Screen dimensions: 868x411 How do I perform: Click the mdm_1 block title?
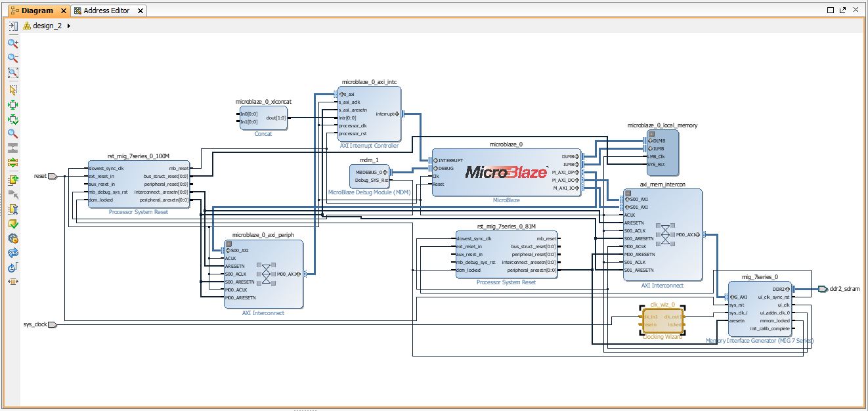tap(369, 160)
